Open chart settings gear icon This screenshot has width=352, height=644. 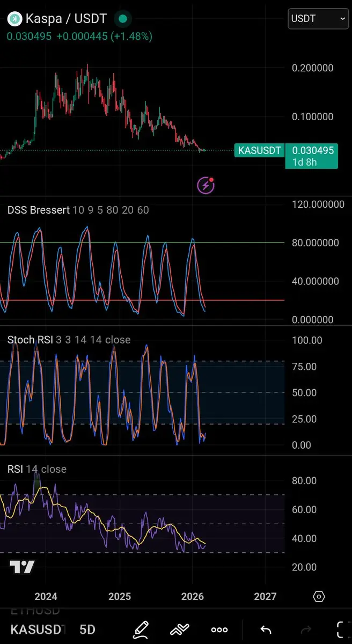point(319,596)
